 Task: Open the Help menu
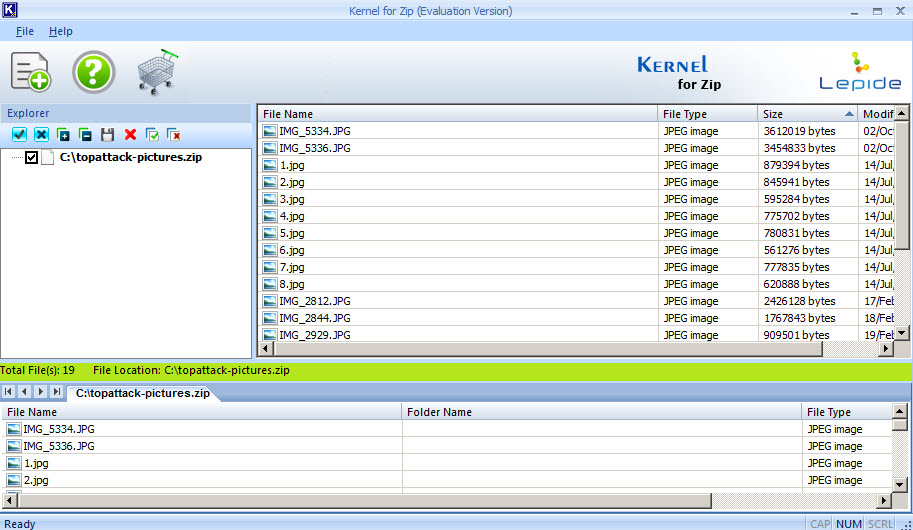[x=61, y=31]
